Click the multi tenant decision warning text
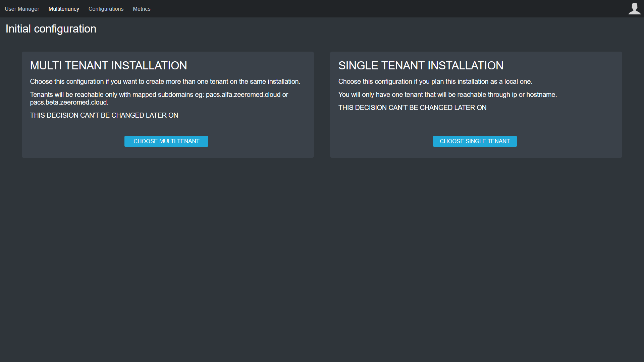This screenshot has height=362, width=644. [x=104, y=115]
